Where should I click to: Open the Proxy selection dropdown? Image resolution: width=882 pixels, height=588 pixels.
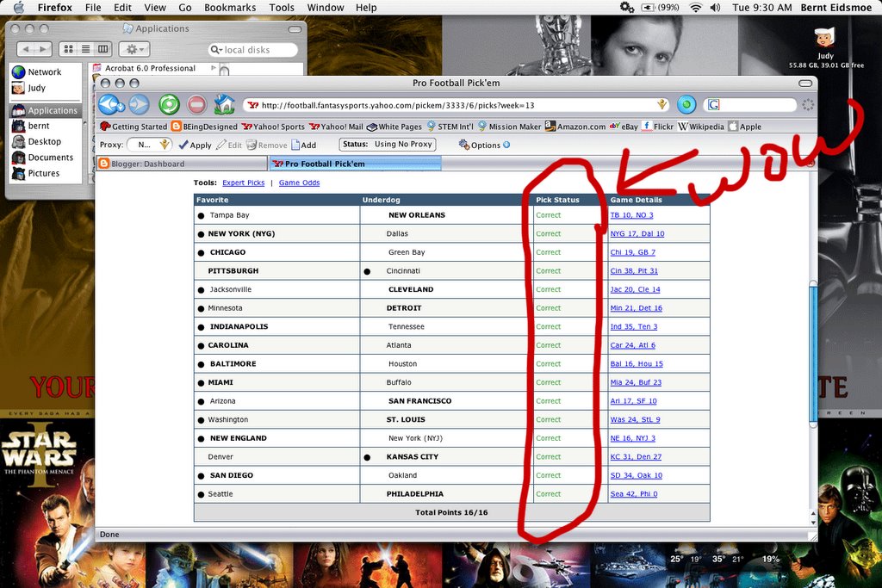click(x=150, y=145)
